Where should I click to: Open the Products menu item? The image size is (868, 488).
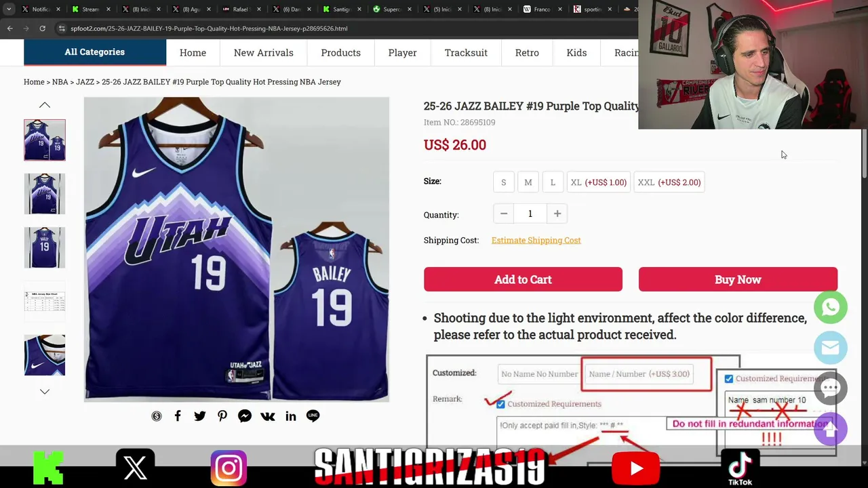tap(340, 53)
